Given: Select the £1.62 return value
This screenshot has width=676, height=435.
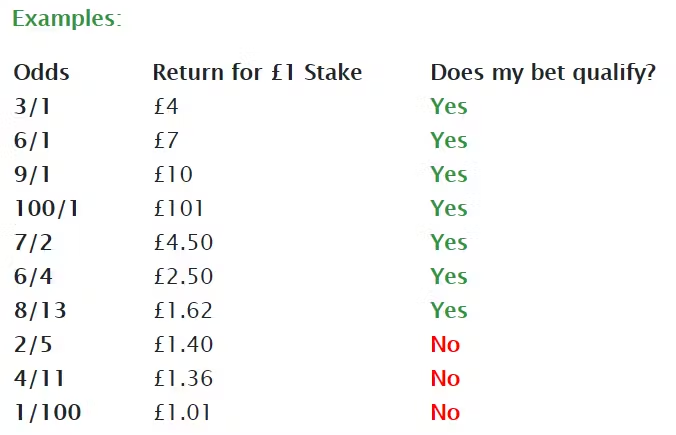Looking at the screenshot, I should [183, 310].
